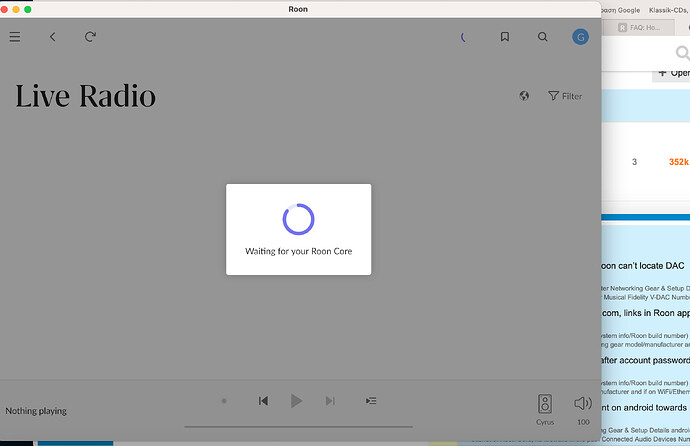The image size is (690, 446).
Task: Select the Cyrus audio zone
Action: [545, 409]
